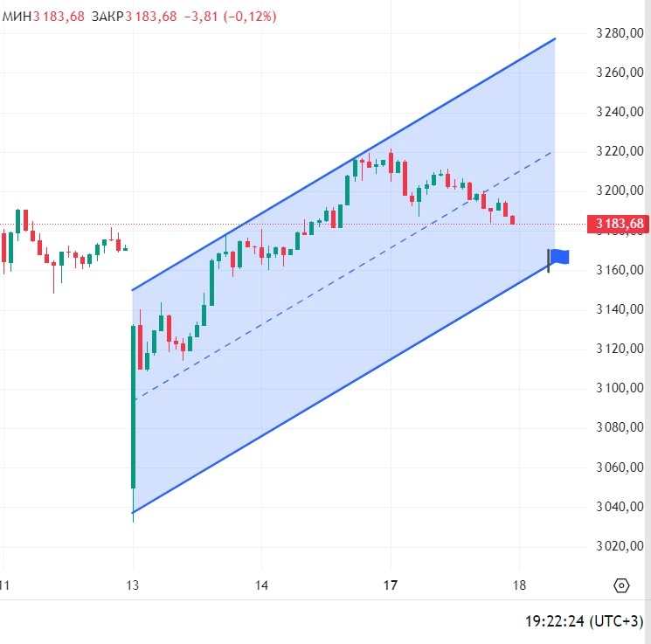Image resolution: width=651 pixels, height=644 pixels.
Task: Click the red 3 183,68 price label
Action: (x=618, y=224)
